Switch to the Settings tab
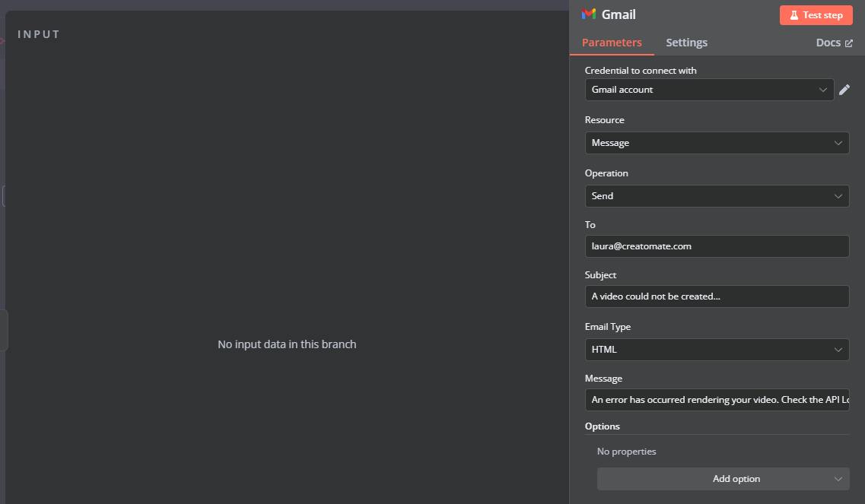This screenshot has width=865, height=504. tap(686, 43)
